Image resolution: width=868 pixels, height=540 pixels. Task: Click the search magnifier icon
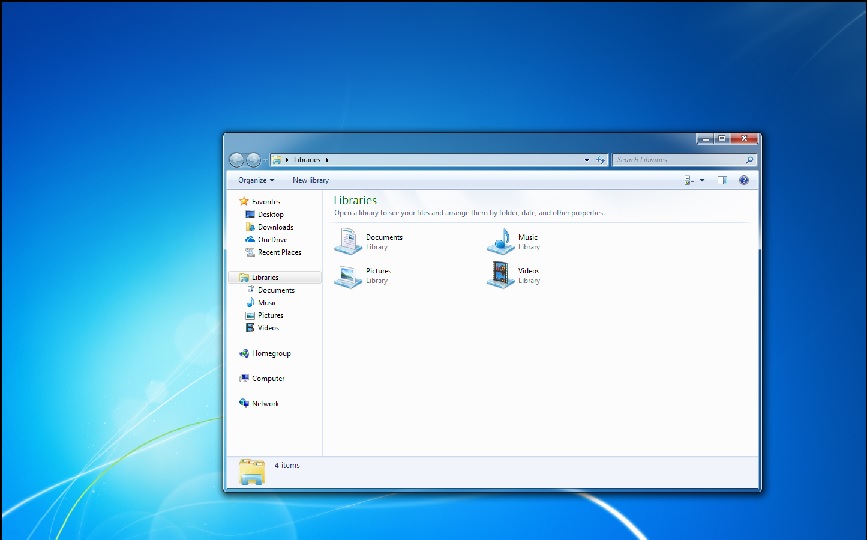750,160
